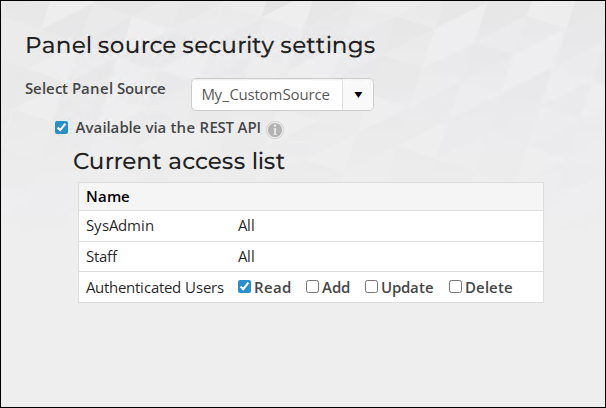Enable Delete permission for Authenticated Users

click(455, 287)
